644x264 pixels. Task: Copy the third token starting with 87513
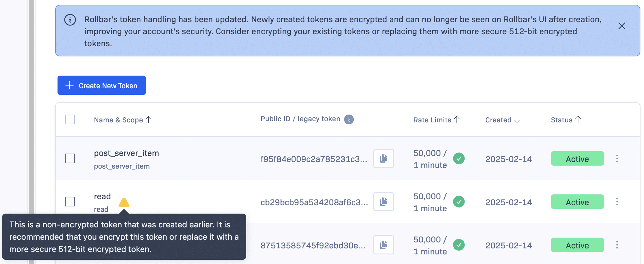pyautogui.click(x=383, y=245)
